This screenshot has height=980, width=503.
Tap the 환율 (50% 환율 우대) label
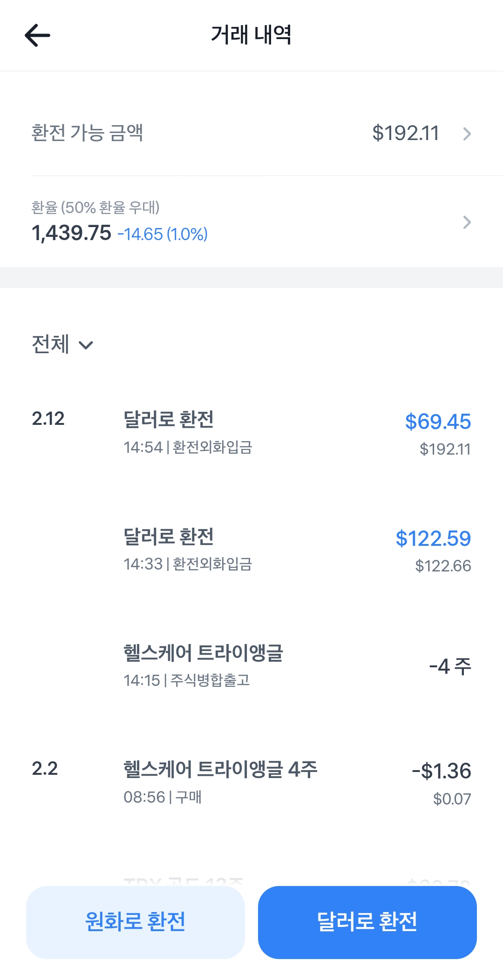95,208
